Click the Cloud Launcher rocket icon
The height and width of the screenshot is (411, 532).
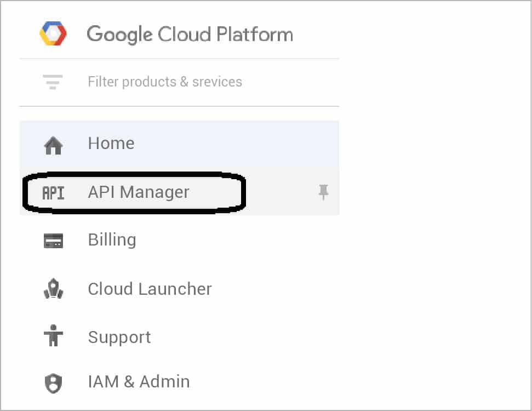point(53,289)
